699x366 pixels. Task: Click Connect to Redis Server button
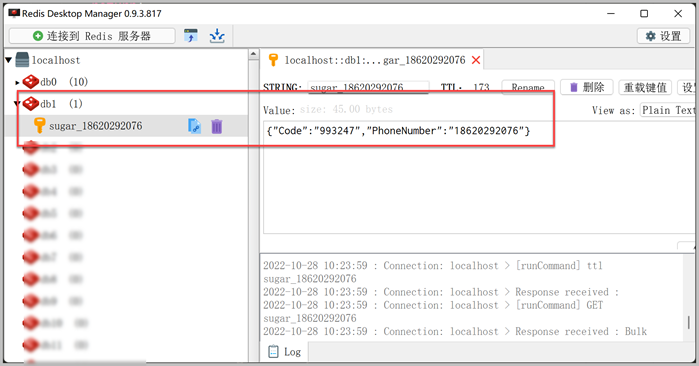point(92,36)
